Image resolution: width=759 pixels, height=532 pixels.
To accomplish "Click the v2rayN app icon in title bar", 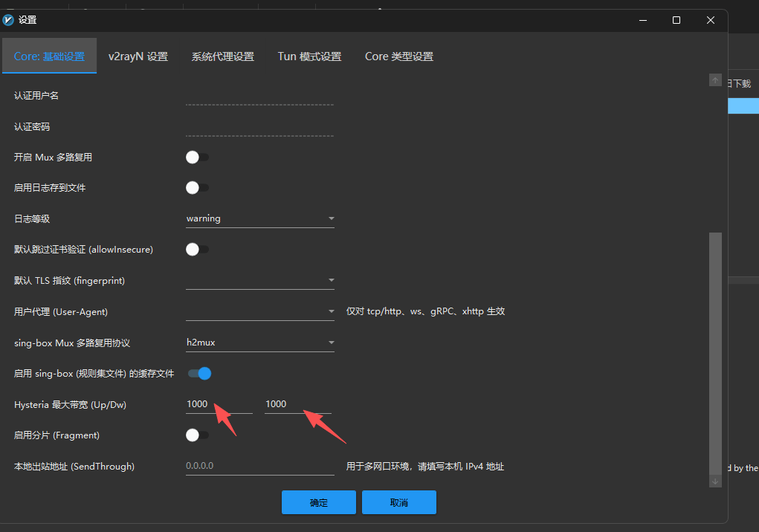I will pyautogui.click(x=8, y=20).
